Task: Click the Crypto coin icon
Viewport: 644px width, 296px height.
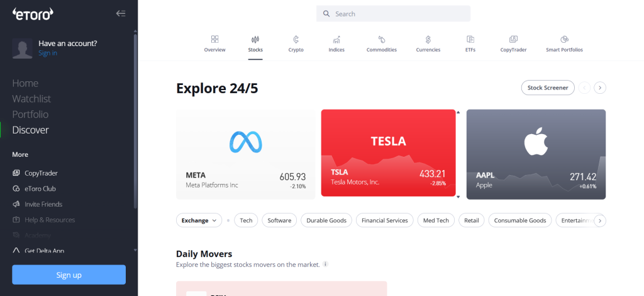Action: (x=296, y=40)
